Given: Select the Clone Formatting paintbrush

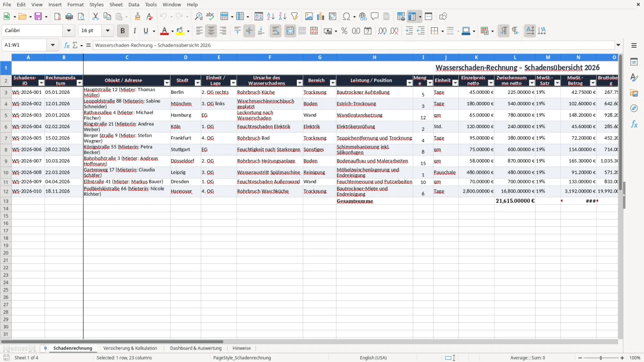Looking at the screenshot, I should click(138, 17).
